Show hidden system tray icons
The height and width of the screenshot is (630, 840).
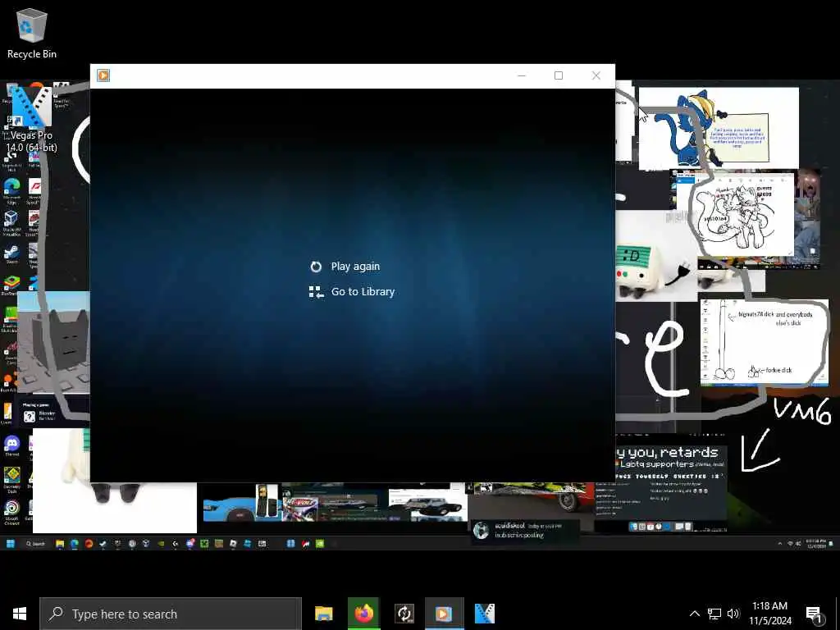click(694, 614)
